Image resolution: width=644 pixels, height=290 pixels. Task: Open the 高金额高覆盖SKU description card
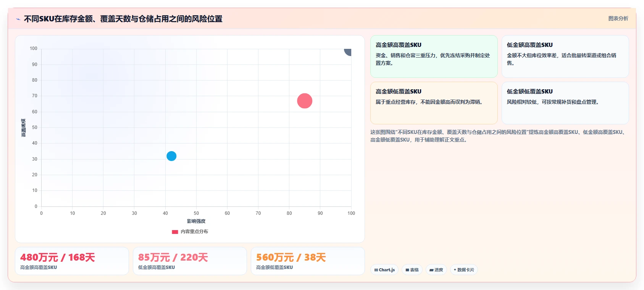tap(434, 56)
